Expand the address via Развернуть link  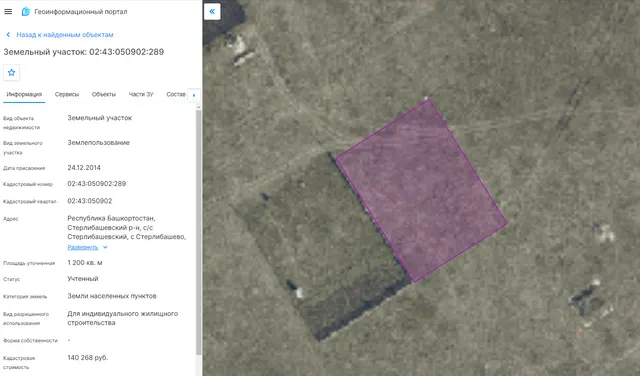[x=82, y=247]
